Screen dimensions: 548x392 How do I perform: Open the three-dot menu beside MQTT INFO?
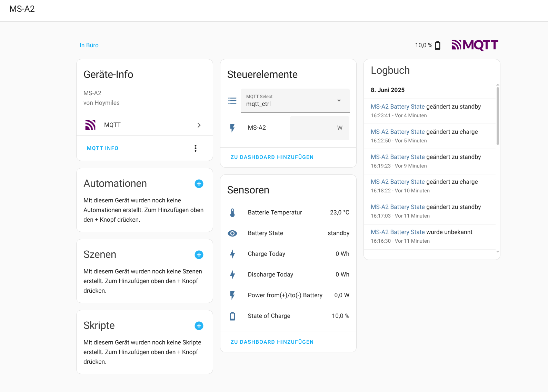pyautogui.click(x=196, y=148)
